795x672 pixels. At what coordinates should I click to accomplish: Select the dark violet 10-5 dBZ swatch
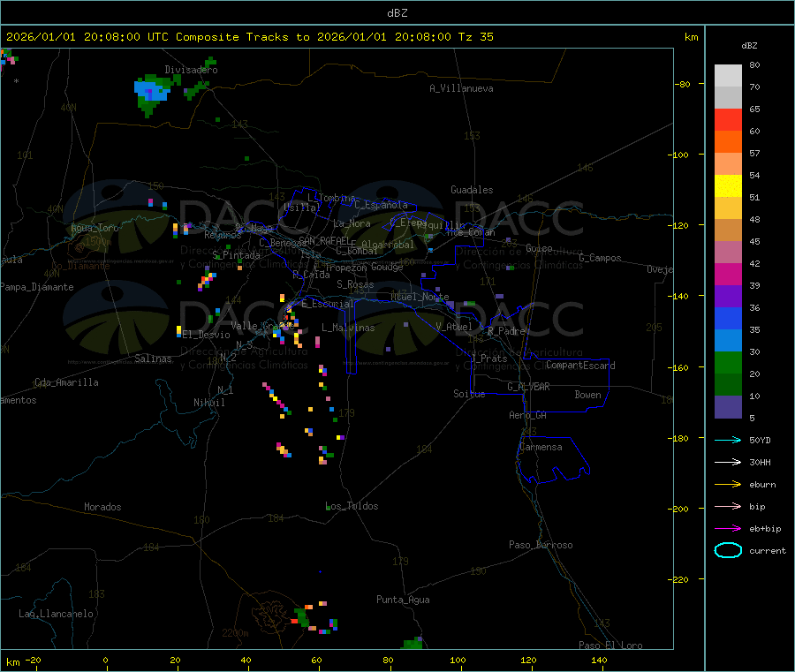(728, 407)
